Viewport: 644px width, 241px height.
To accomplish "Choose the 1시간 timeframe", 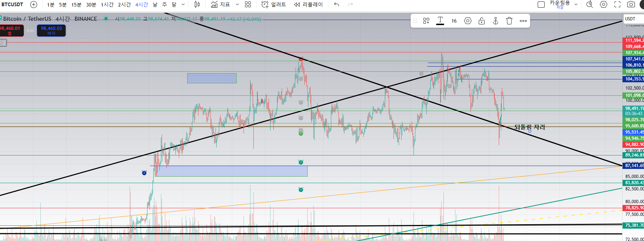I will (x=107, y=4).
